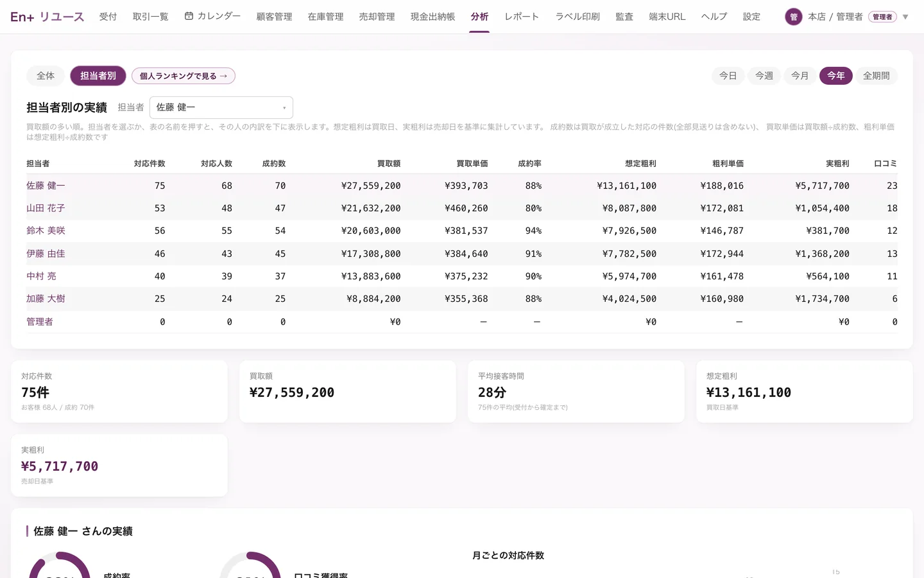Open 顧客管理 menu
The image size is (924, 578).
274,17
